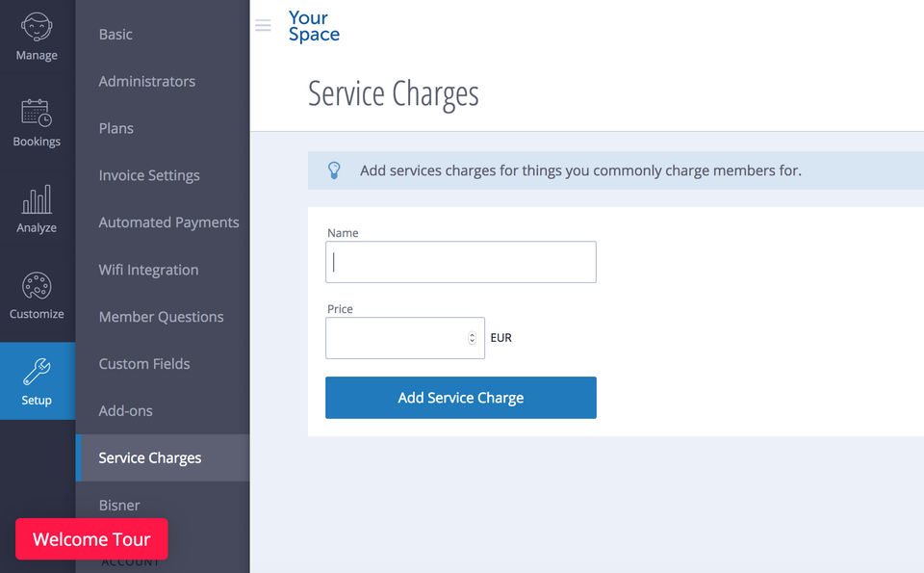Screen dimensions: 924x573
Task: Open the Analyze bar chart icon
Action: coord(37,199)
